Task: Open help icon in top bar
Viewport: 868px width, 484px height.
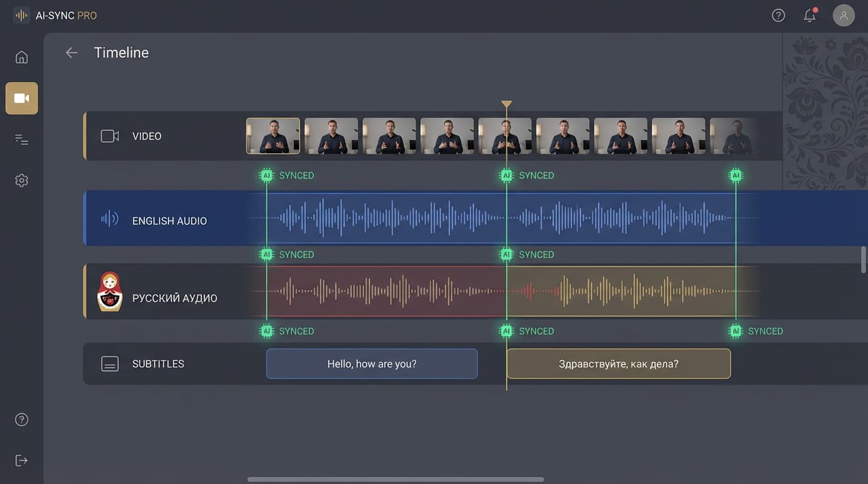Action: coord(778,15)
